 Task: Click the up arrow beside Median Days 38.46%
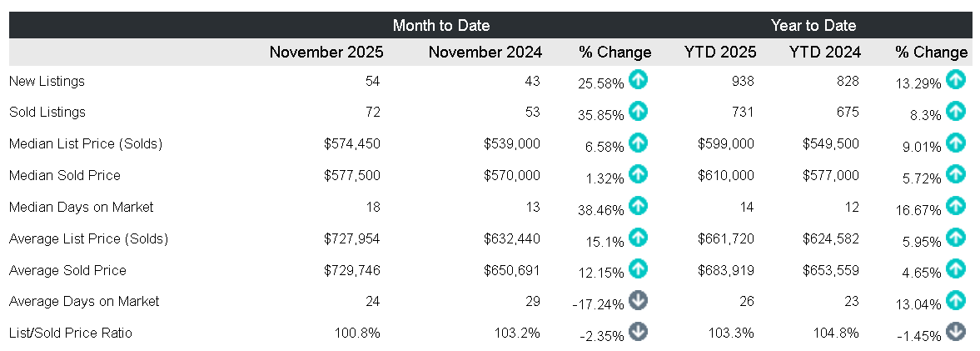pos(638,205)
